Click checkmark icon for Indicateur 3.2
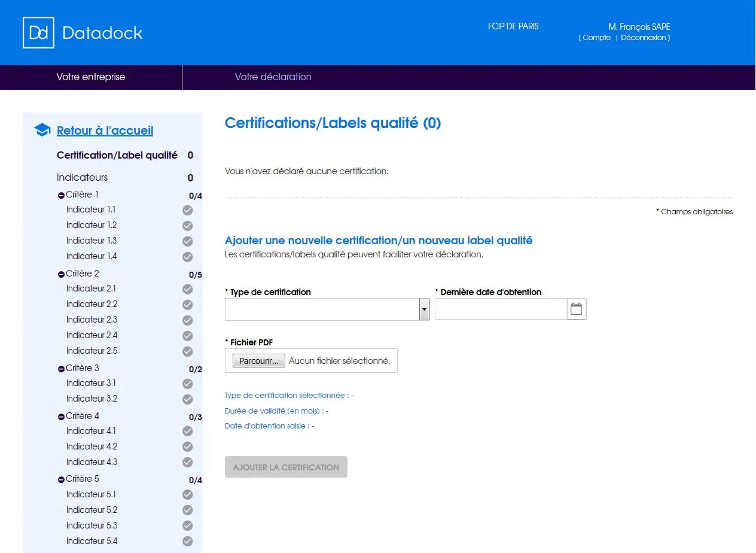The height and width of the screenshot is (553, 756). point(187,399)
